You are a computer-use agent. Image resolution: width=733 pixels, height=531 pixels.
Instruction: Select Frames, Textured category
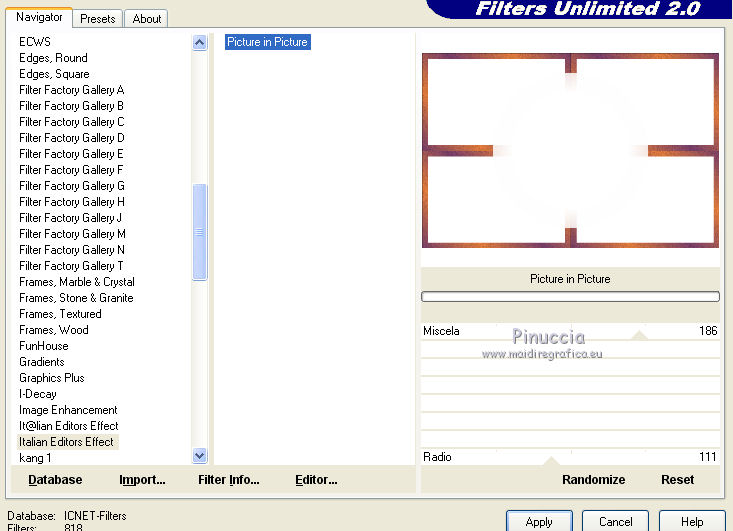(x=60, y=314)
